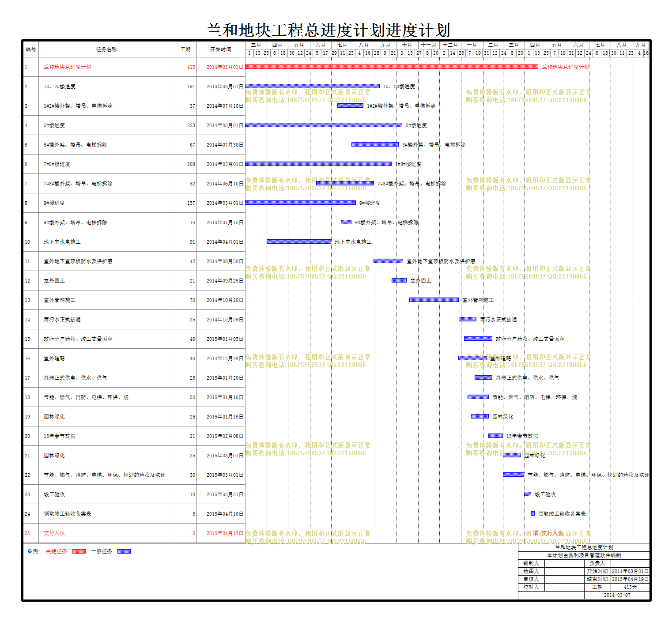The height and width of the screenshot is (622, 672).
Task: Click the blue Gantt bar for 1#、2#楼进度
Action: pyautogui.click(x=312, y=86)
